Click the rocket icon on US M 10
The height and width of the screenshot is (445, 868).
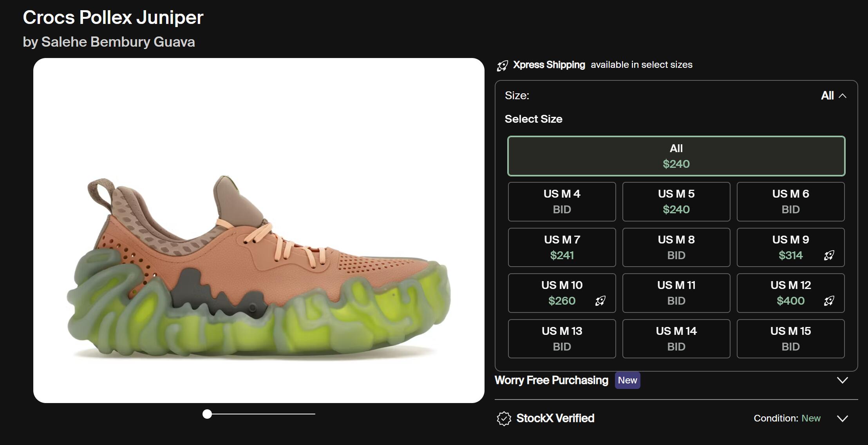click(x=600, y=301)
